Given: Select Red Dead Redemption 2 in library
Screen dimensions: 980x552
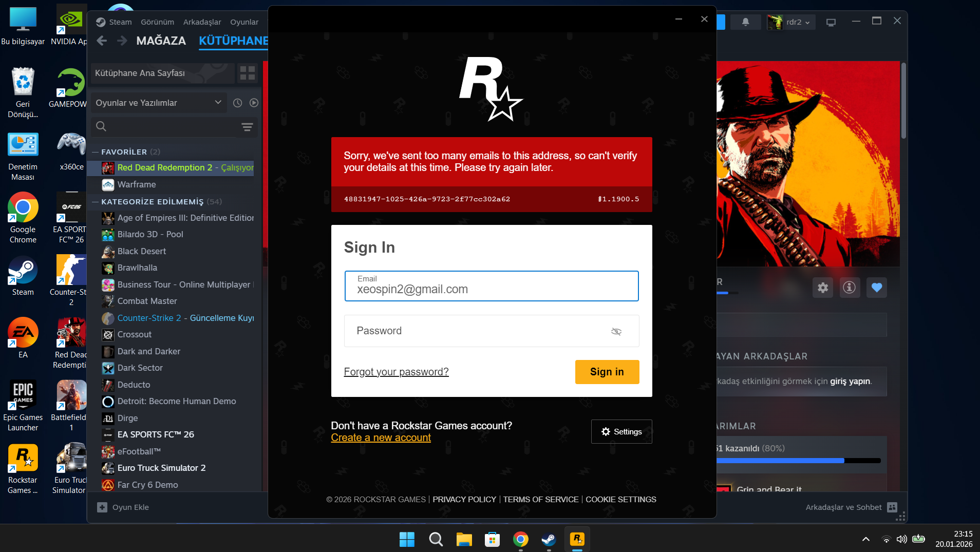Looking at the screenshot, I should pyautogui.click(x=171, y=168).
